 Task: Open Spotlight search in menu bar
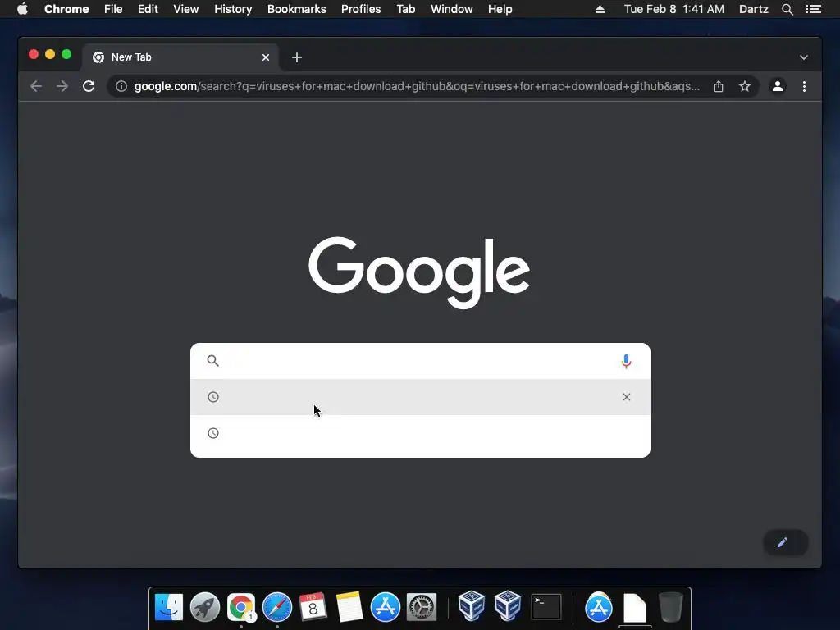pyautogui.click(x=787, y=9)
